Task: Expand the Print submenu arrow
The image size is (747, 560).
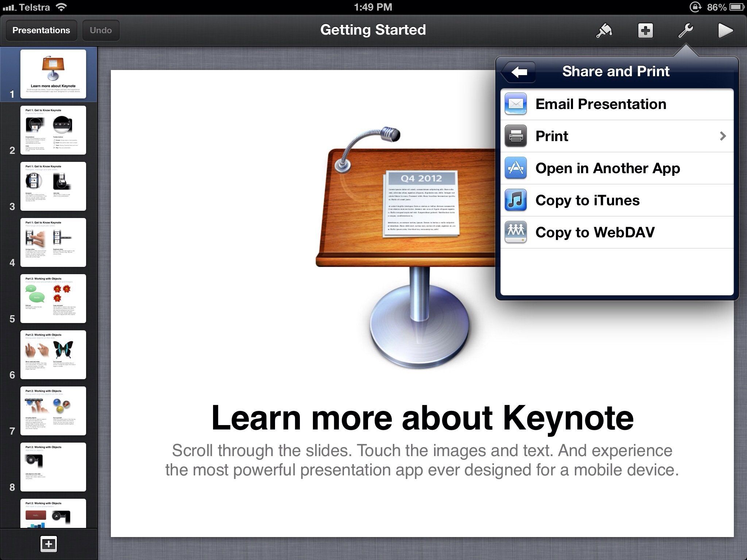Action: (725, 136)
